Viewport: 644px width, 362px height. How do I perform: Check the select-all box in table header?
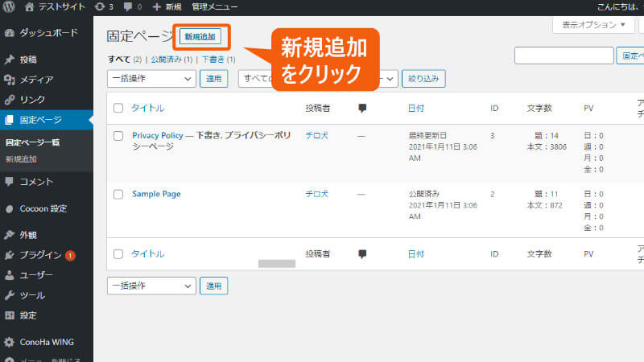point(118,108)
